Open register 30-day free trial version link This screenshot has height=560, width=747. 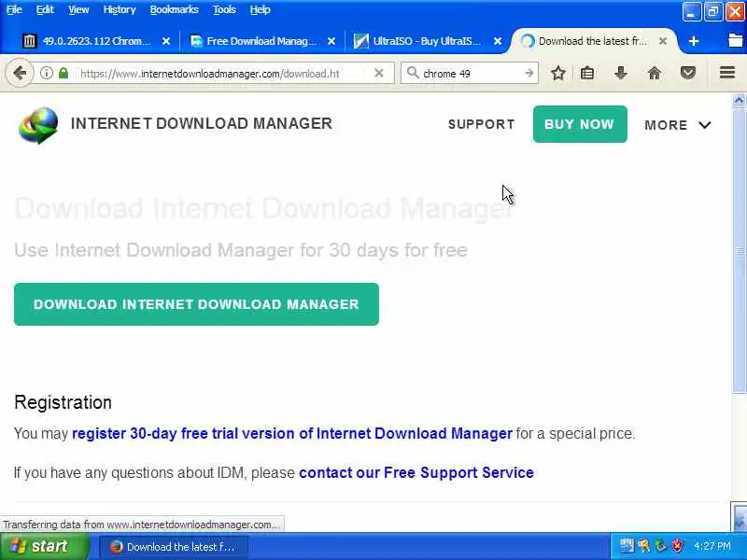coord(292,433)
